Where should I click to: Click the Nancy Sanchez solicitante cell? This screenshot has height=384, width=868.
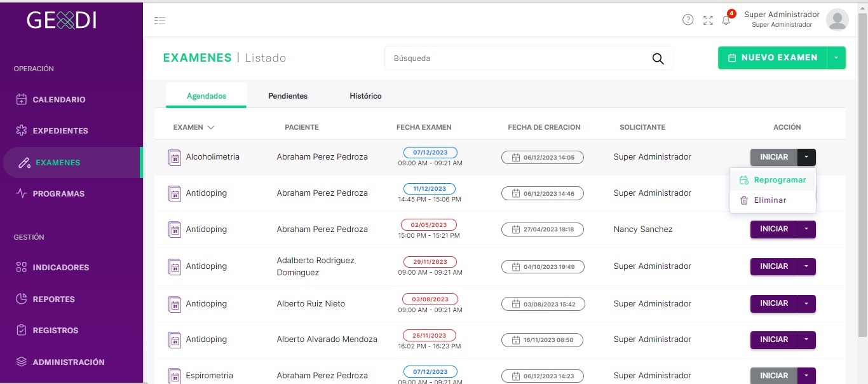(643, 230)
